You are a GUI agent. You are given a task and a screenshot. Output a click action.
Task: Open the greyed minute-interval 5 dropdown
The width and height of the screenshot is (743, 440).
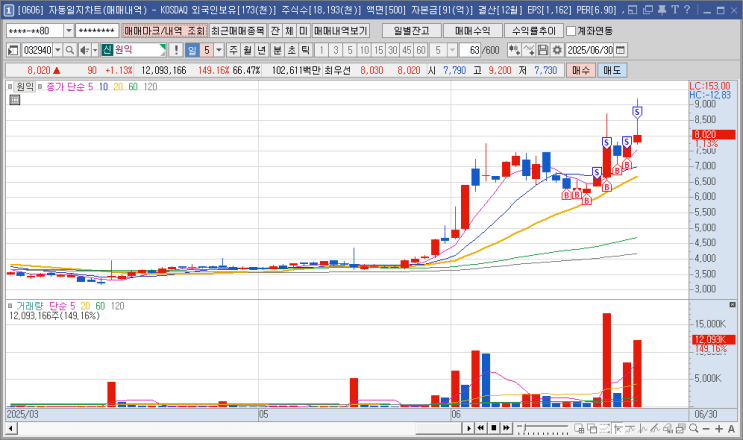tap(453, 50)
